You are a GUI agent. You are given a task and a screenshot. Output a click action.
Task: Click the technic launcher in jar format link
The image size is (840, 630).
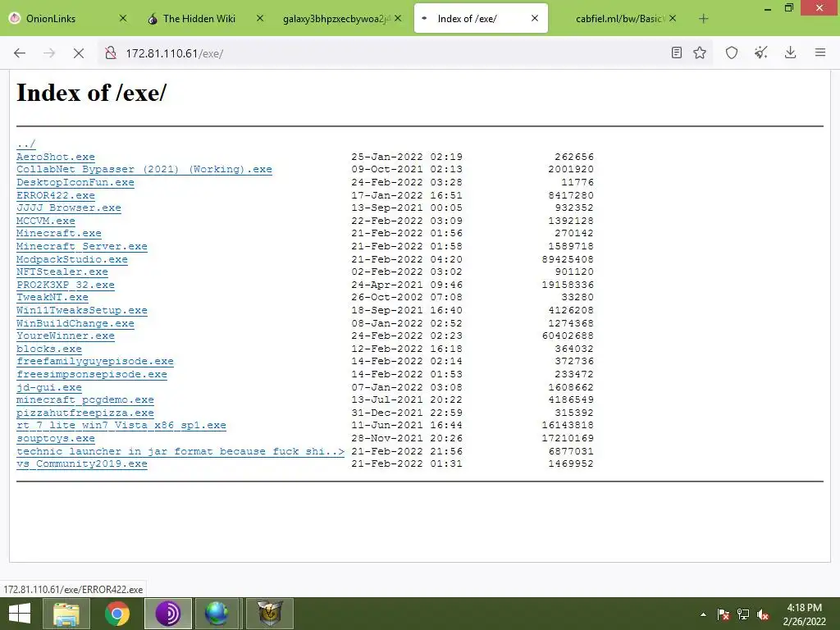(x=180, y=451)
